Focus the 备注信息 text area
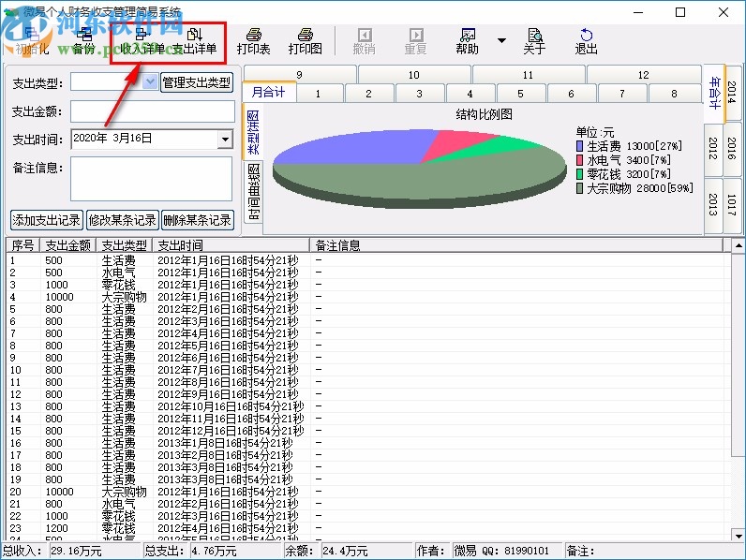 pos(151,179)
